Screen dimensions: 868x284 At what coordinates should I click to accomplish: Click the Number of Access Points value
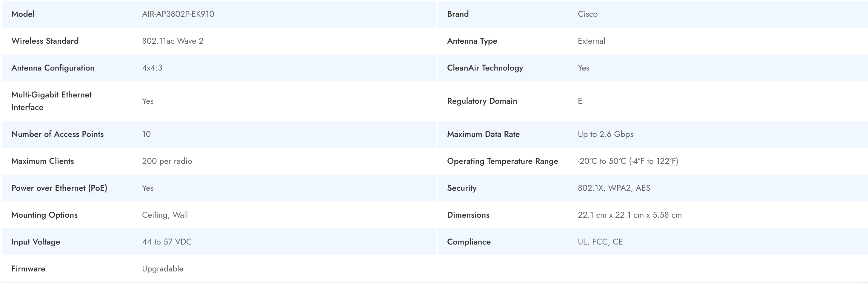pos(146,134)
